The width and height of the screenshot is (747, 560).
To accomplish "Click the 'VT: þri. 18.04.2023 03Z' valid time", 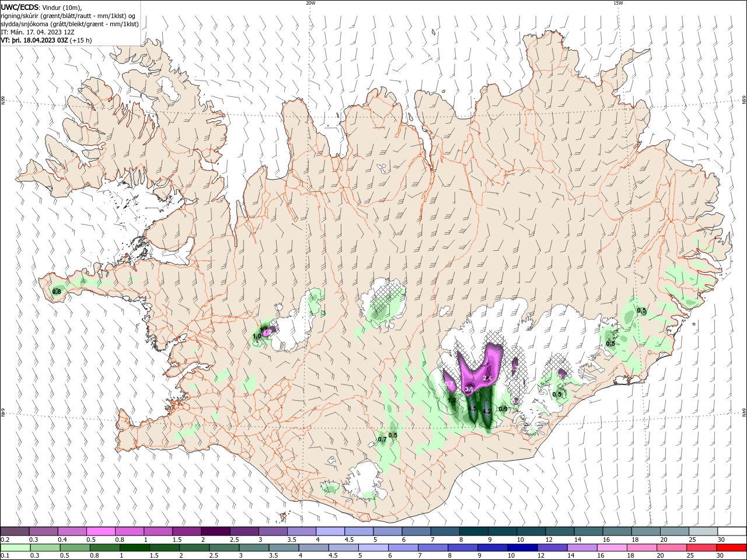I will click(34, 40).
